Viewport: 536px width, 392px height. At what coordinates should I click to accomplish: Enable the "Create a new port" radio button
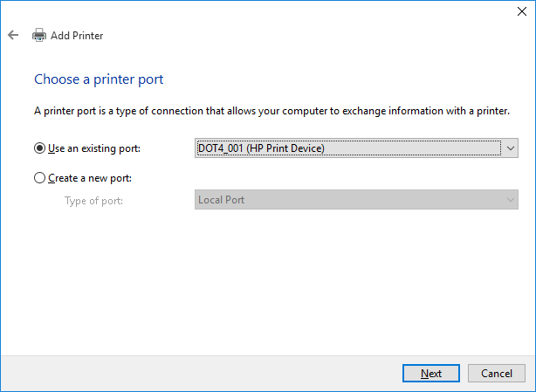pyautogui.click(x=39, y=177)
